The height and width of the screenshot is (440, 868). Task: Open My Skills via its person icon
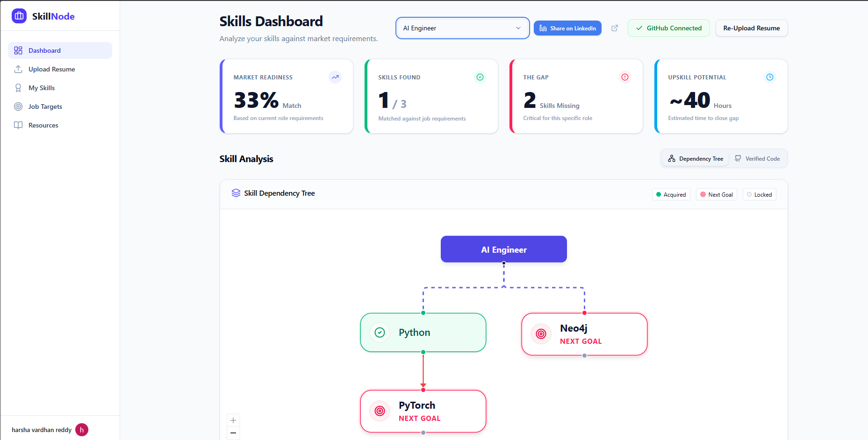[18, 87]
